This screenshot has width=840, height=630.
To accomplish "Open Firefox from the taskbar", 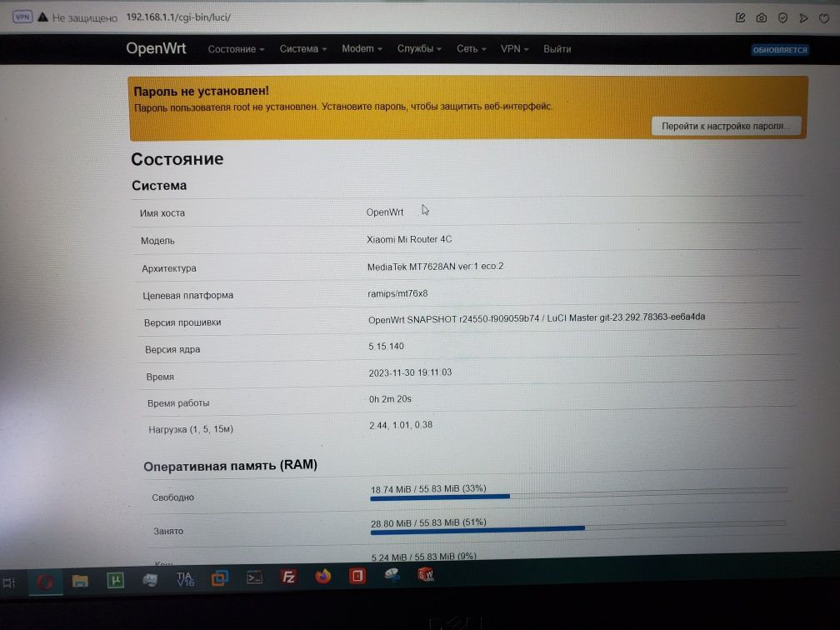I will pos(323,577).
